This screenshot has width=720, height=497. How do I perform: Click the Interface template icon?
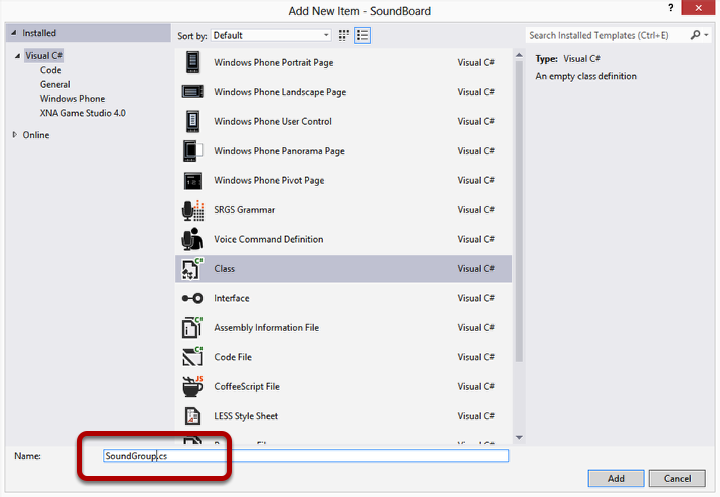192,299
